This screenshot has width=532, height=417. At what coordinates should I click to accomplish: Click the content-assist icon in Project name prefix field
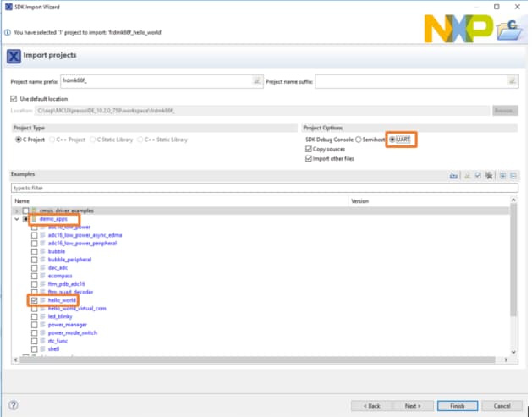pyautogui.click(x=256, y=82)
